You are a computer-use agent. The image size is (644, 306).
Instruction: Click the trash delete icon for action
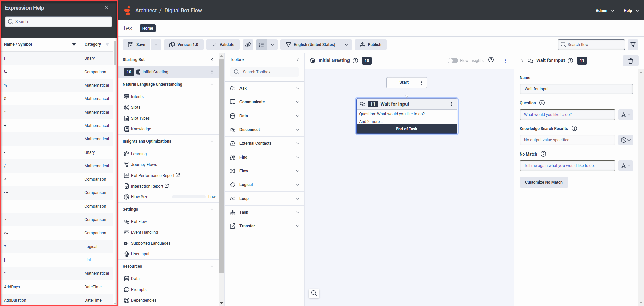tap(630, 61)
